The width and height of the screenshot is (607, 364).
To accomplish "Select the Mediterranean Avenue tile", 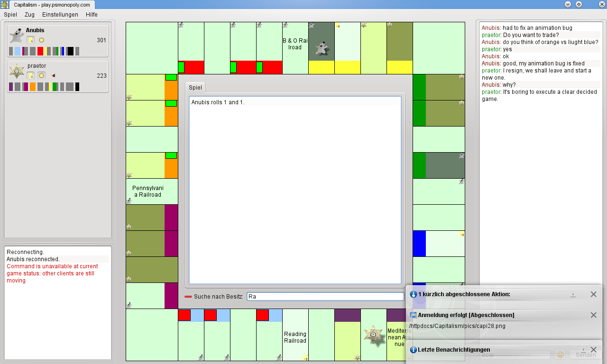I will [399, 335].
